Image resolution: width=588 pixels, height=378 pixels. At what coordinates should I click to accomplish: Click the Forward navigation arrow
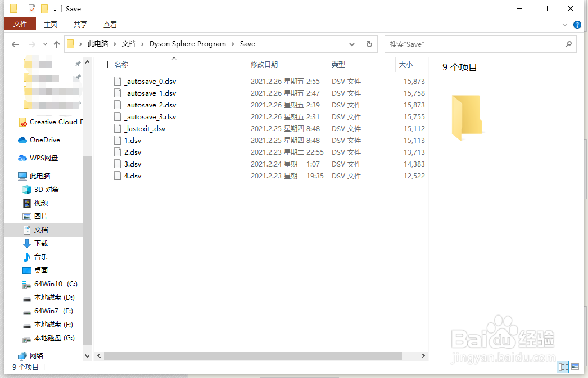click(x=32, y=44)
